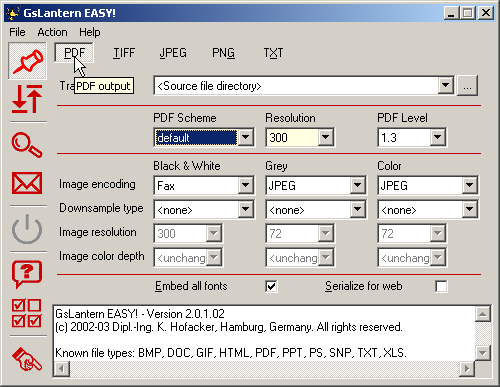This screenshot has width=500, height=387.
Task: Open Color downsample type dropdown
Action: tap(470, 209)
